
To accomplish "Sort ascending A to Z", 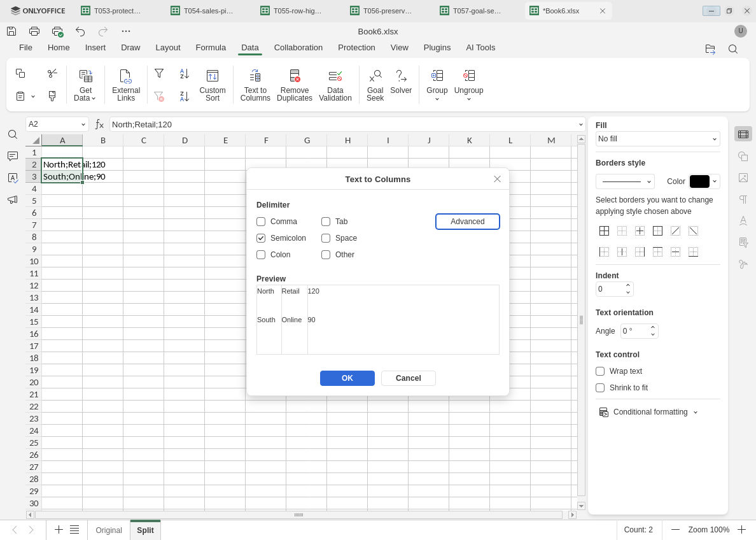I will tap(184, 73).
